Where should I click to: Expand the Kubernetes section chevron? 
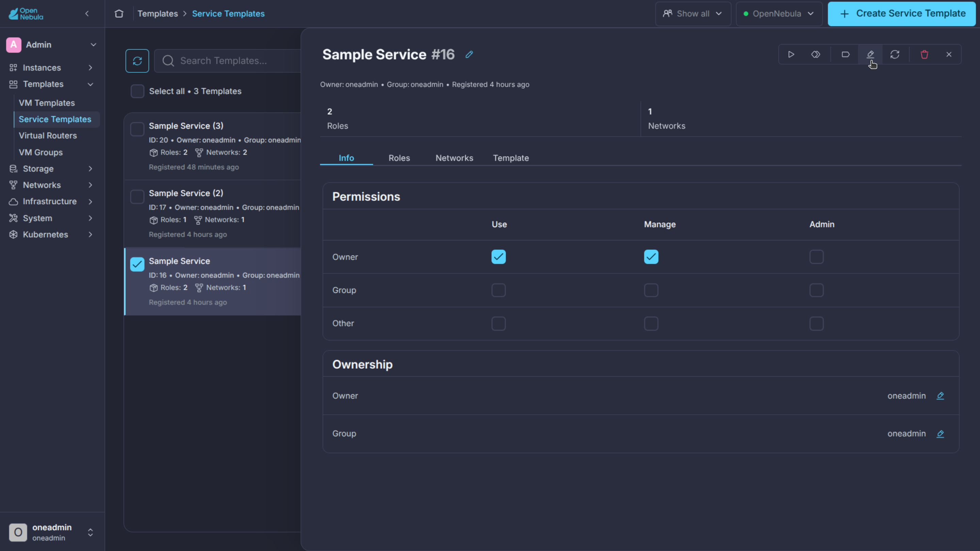tap(91, 235)
